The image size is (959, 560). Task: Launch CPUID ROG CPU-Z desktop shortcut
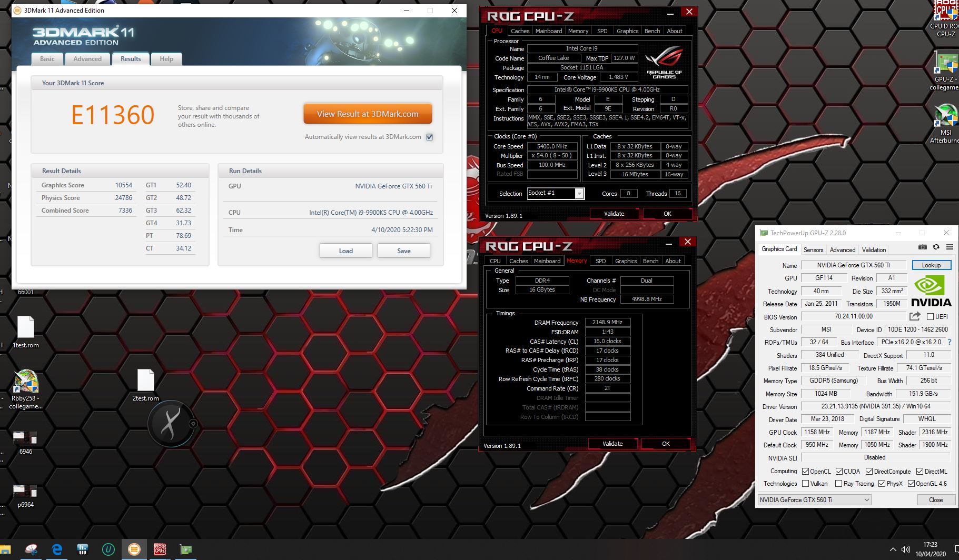946,19
